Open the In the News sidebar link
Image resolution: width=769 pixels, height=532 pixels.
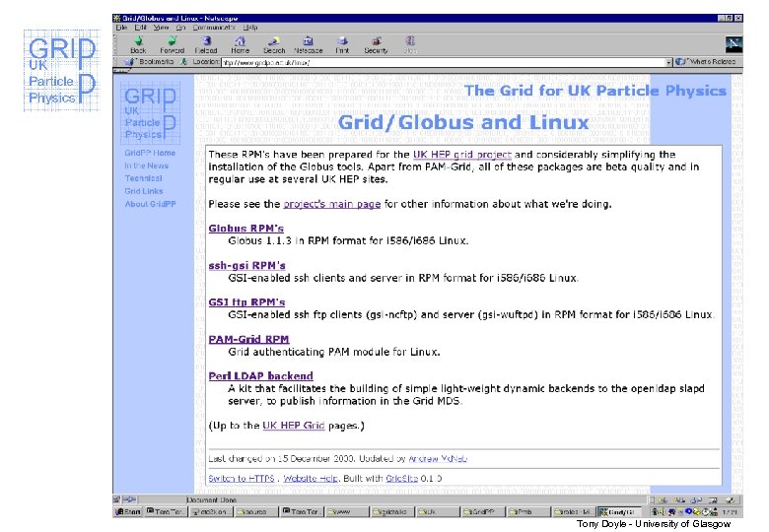[146, 166]
